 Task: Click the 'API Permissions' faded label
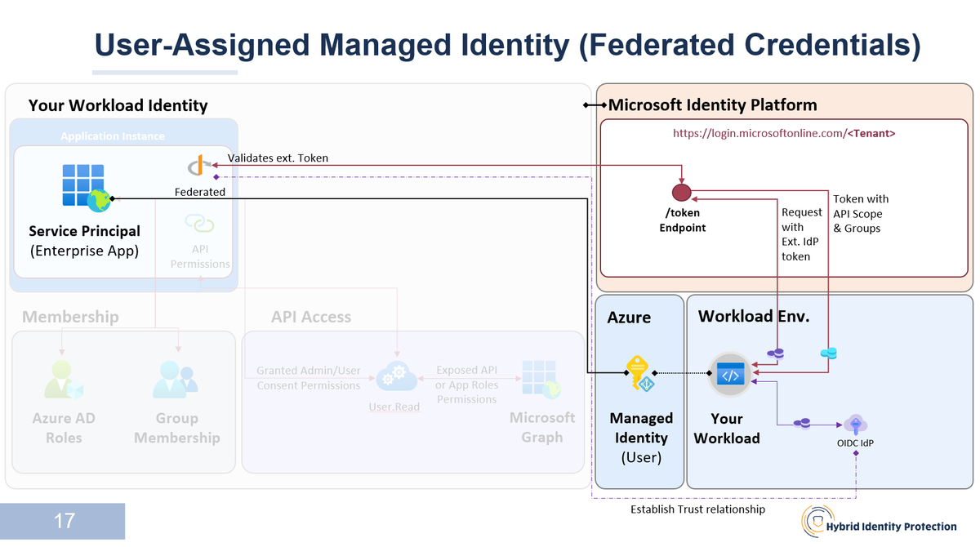[200, 256]
